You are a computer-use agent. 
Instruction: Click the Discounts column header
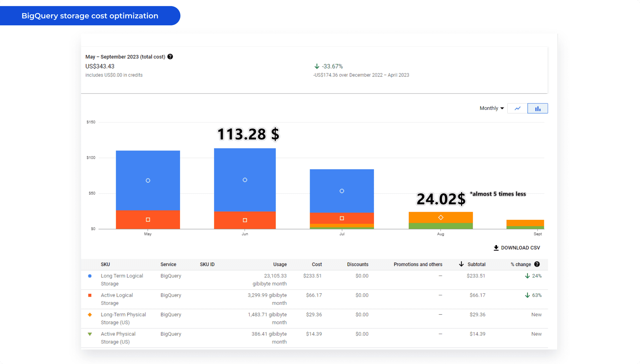coord(358,264)
